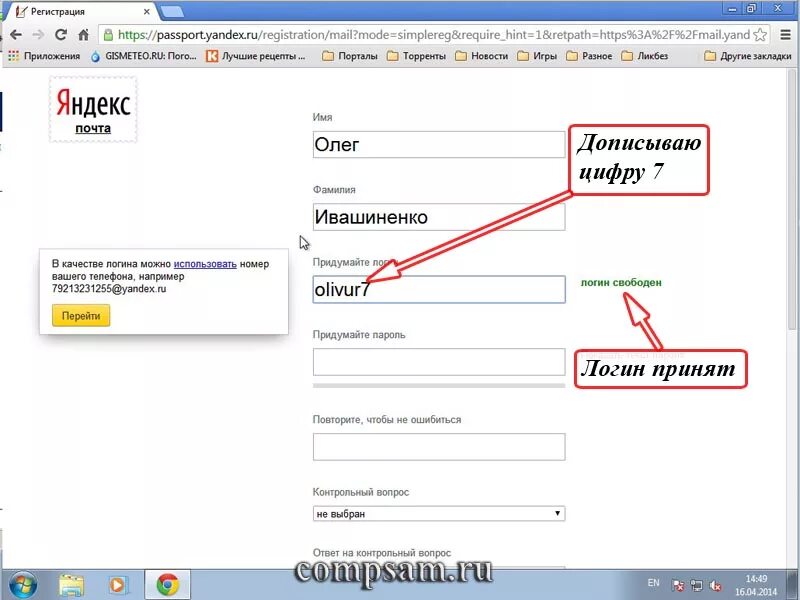Launch the media player taskbar icon

(x=117, y=585)
